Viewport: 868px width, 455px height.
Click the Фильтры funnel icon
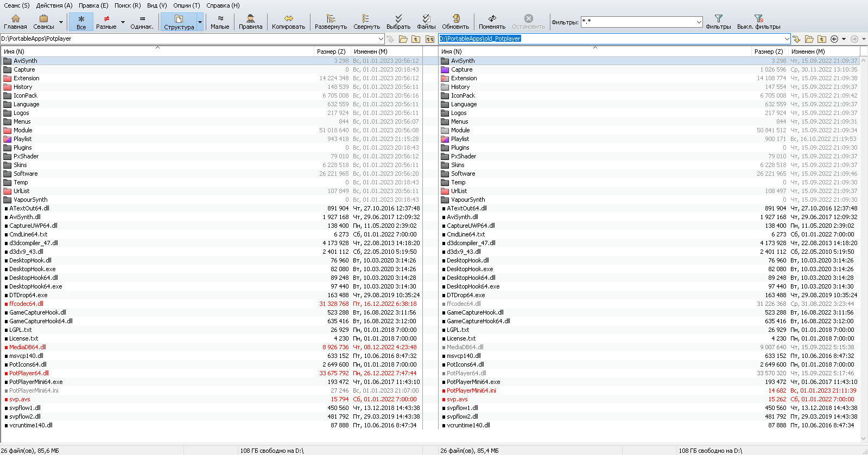tap(718, 22)
